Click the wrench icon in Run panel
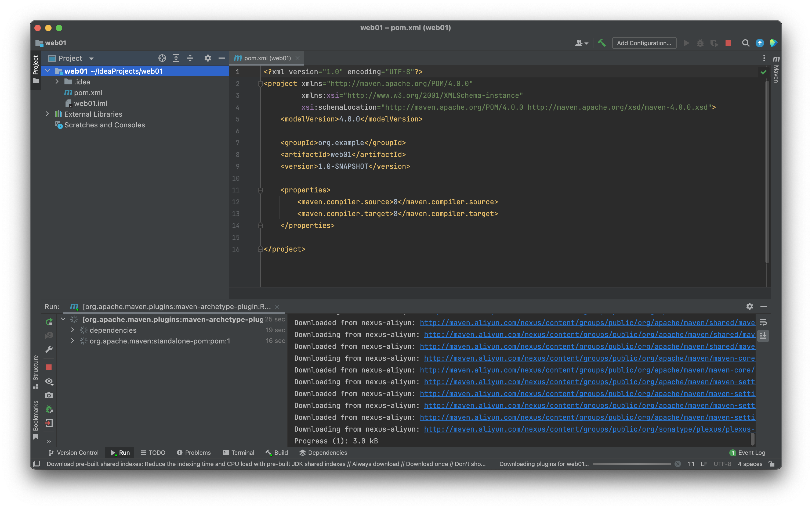The image size is (812, 509). 49,349
